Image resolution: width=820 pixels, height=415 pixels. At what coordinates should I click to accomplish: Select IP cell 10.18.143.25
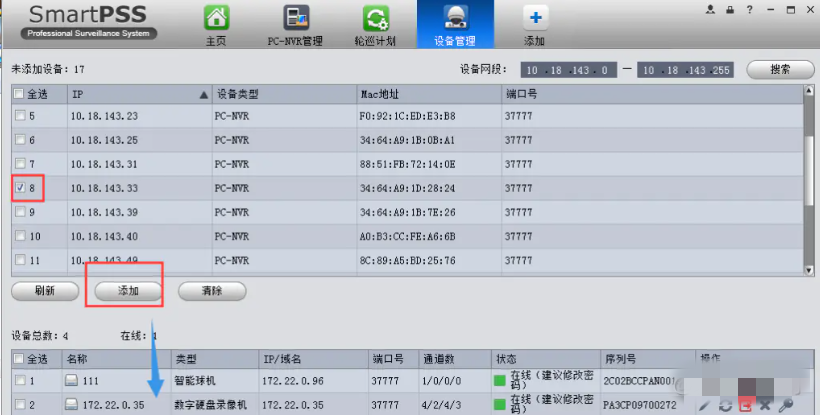(x=105, y=140)
